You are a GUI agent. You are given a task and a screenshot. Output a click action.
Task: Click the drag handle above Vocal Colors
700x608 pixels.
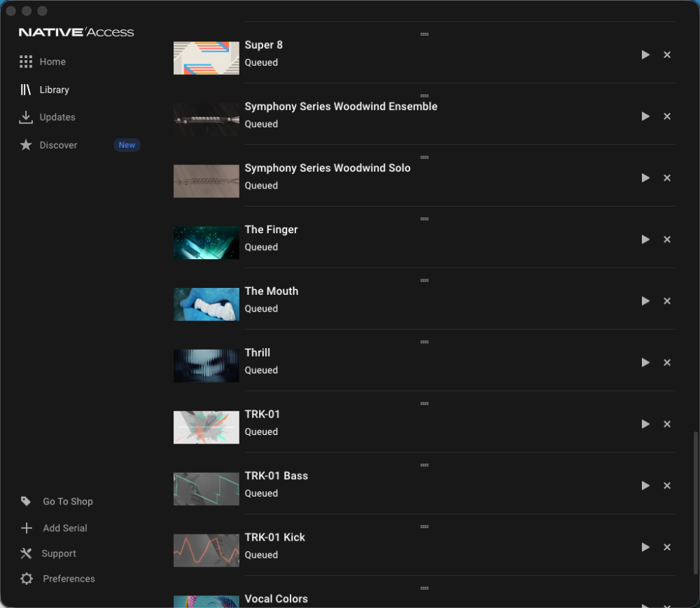click(425, 588)
